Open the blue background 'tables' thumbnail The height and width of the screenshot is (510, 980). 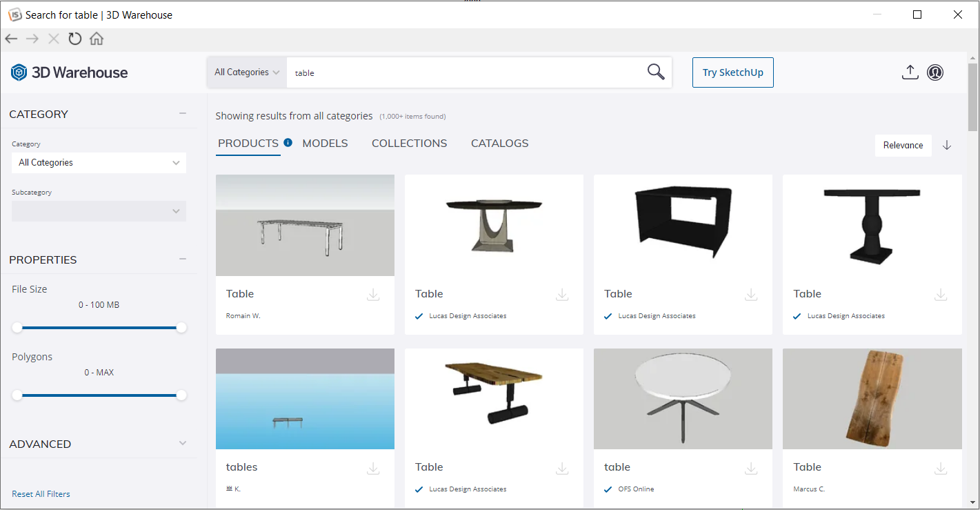[305, 399]
